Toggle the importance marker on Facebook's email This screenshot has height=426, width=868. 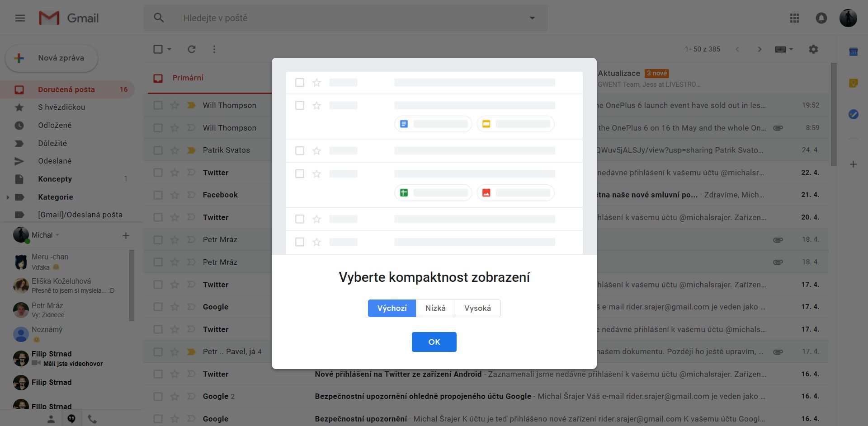[x=190, y=195]
